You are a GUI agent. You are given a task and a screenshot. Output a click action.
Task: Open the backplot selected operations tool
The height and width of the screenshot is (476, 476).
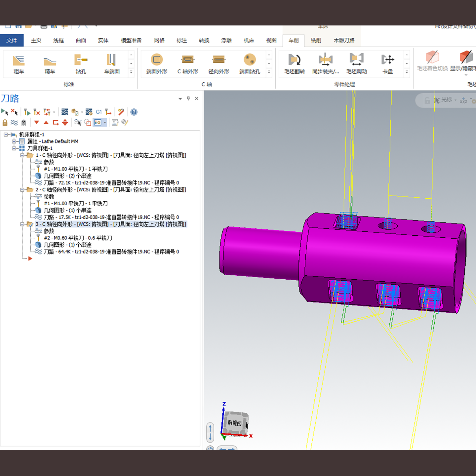coord(65,112)
